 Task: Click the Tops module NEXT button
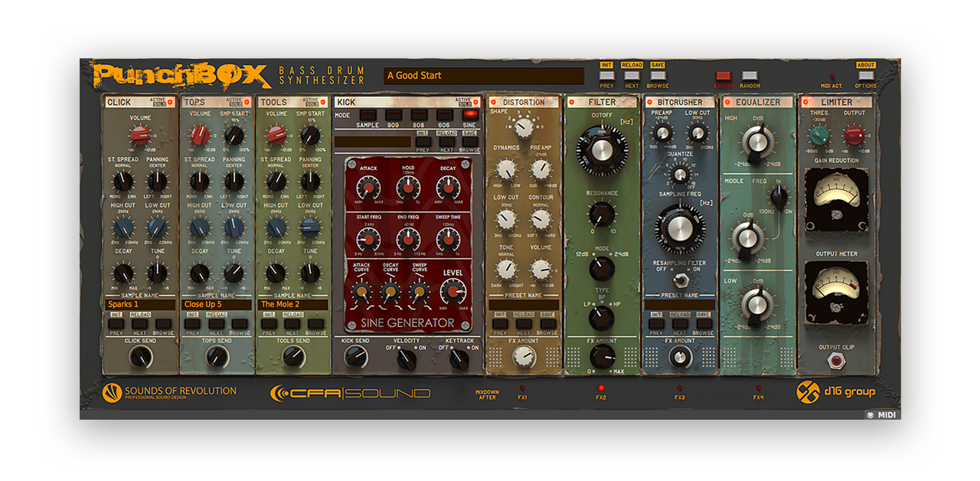(217, 324)
